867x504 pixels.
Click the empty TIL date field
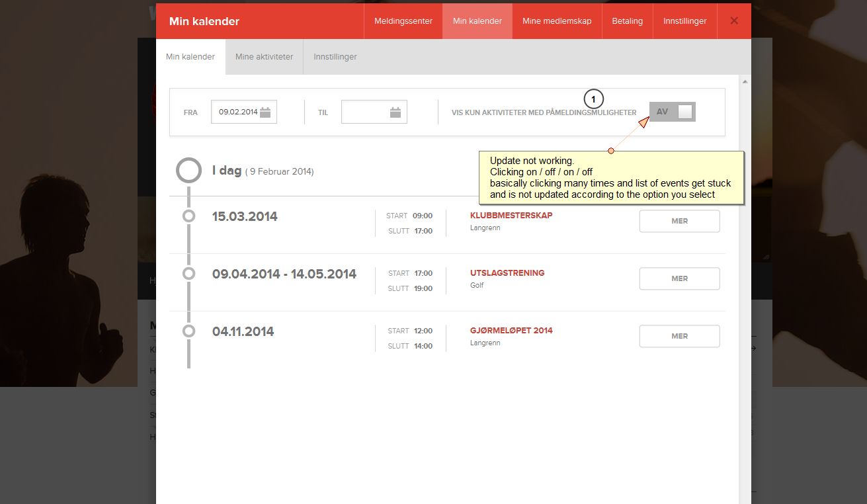(374, 112)
